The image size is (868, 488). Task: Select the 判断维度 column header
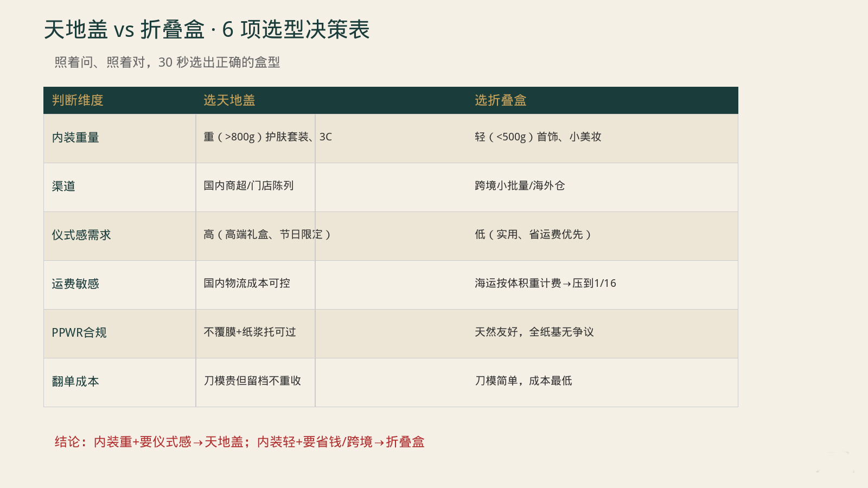(78, 100)
